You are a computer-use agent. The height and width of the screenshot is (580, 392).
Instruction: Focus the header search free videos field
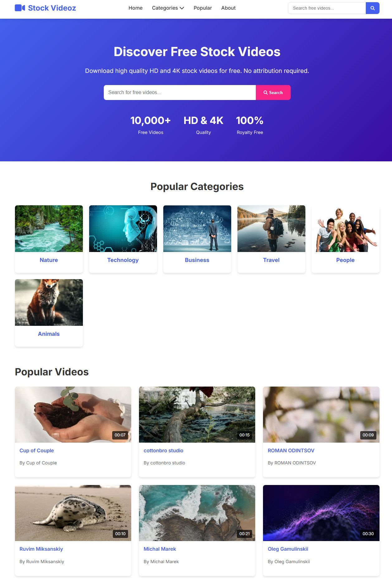[327, 8]
